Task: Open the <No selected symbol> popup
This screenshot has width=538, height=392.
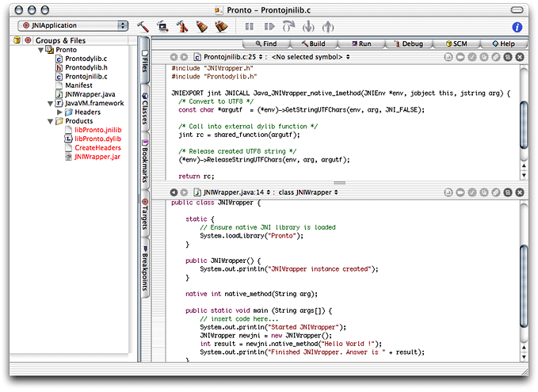Action: pos(311,57)
